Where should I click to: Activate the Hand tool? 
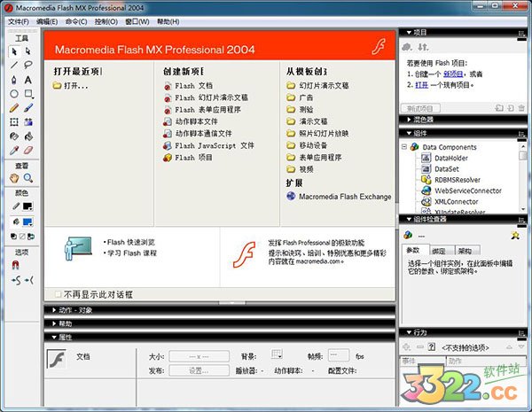(x=14, y=178)
